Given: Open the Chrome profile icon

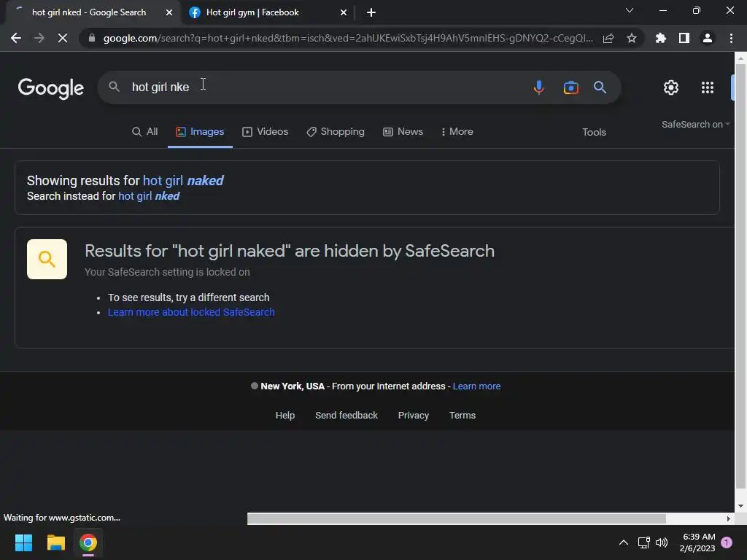Looking at the screenshot, I should [708, 38].
